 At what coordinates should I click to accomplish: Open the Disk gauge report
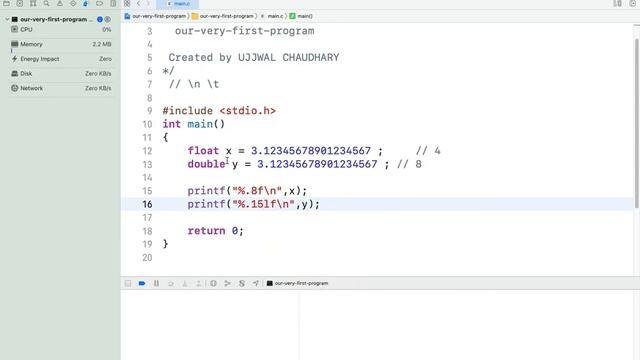point(60,73)
